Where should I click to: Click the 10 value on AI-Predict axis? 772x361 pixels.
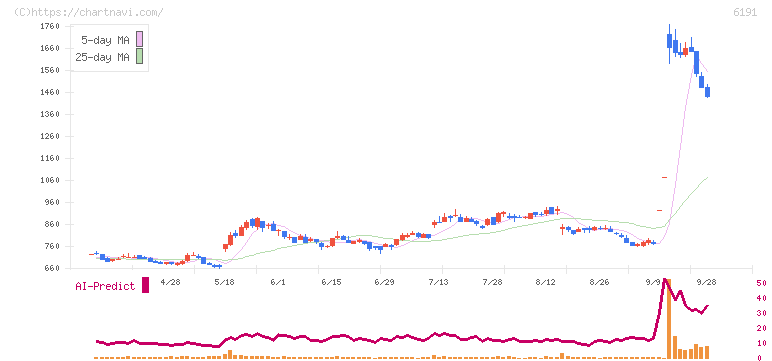761,343
